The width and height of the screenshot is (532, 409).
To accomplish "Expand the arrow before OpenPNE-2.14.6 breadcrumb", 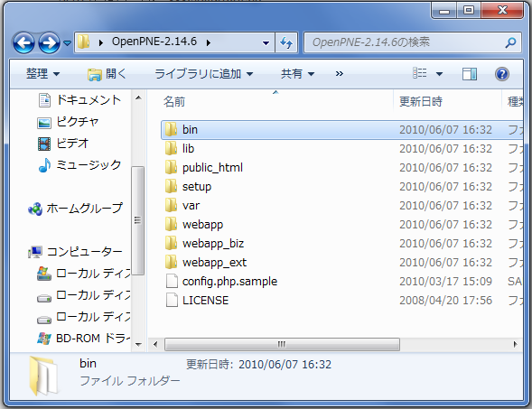I will [101, 42].
